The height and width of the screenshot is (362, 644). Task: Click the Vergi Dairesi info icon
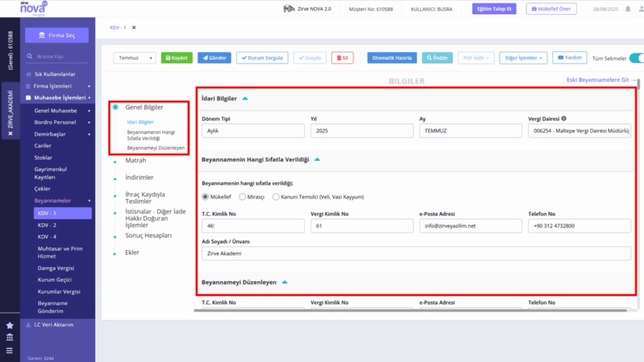coord(564,119)
